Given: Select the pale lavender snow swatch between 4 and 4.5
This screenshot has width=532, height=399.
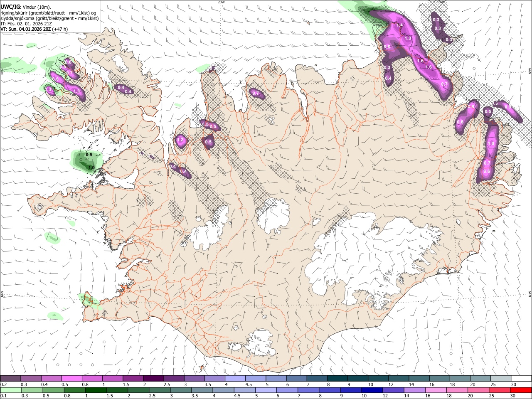Looking at the screenshot, I should 235,379.
